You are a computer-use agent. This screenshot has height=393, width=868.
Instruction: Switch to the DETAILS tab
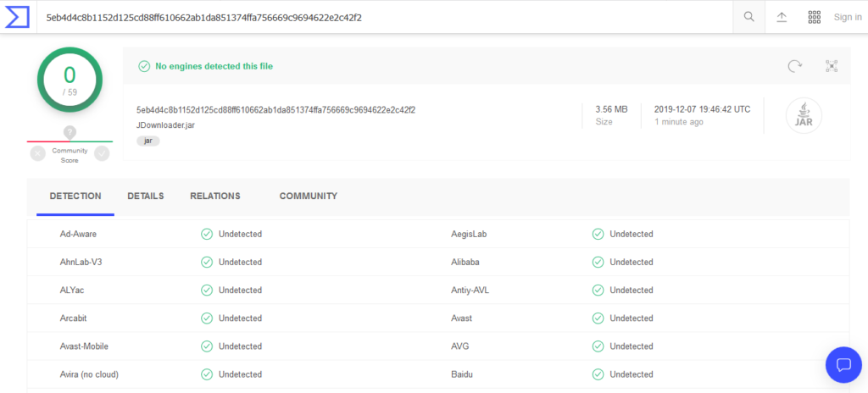[x=146, y=196]
